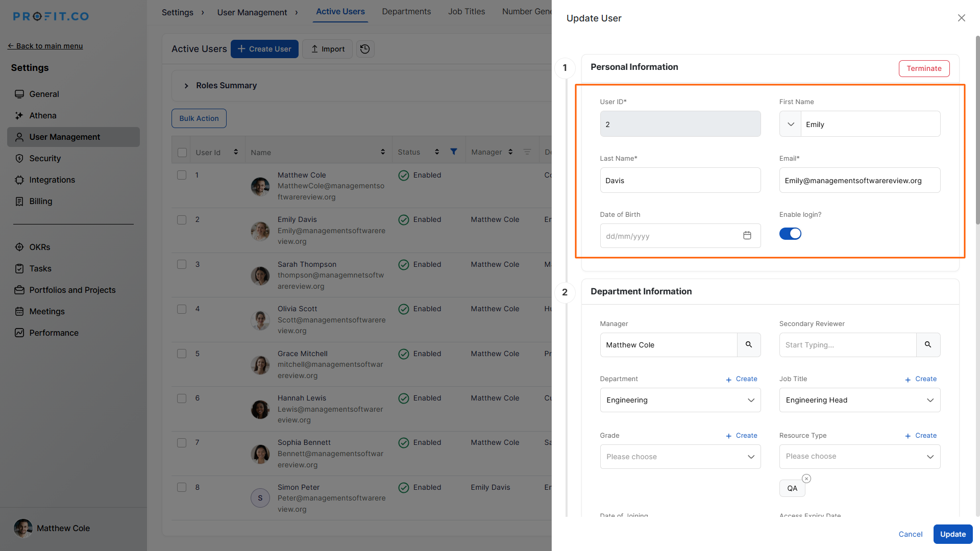Switch to the Departments tab
This screenshot has height=551, width=980.
click(x=406, y=11)
